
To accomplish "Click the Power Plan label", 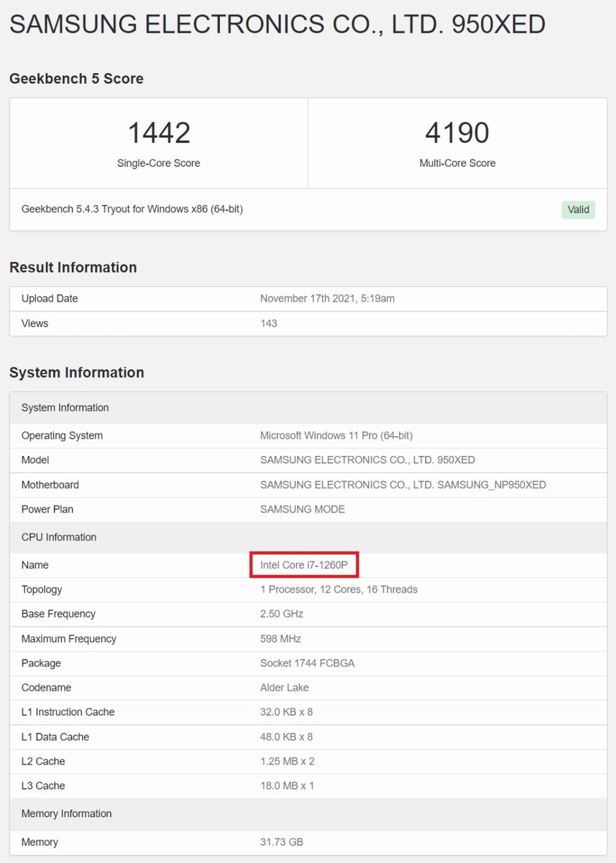I will pos(47,509).
